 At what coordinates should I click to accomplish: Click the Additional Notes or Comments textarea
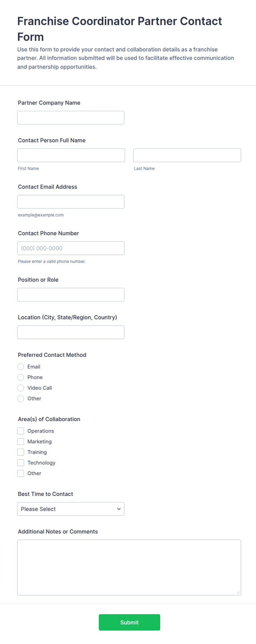click(129, 567)
